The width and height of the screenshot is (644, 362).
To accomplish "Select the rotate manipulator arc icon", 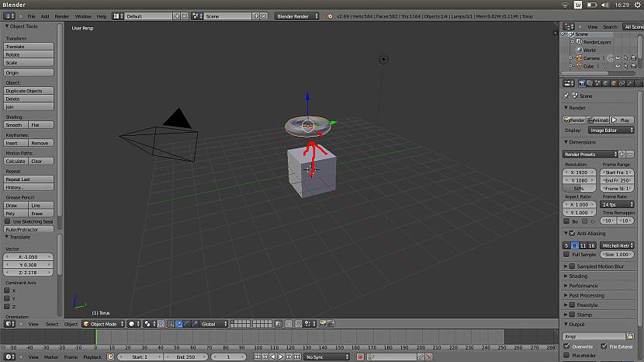I will click(x=187, y=324).
